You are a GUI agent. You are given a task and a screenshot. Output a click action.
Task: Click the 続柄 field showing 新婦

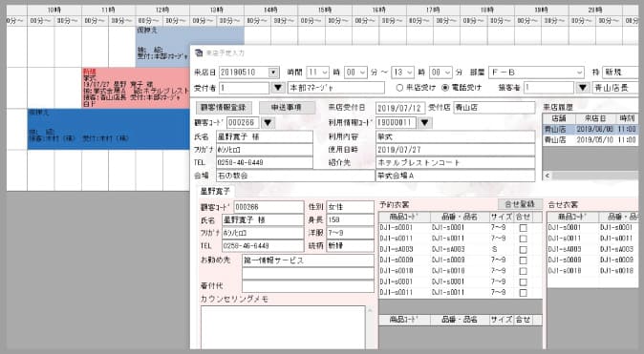point(350,246)
